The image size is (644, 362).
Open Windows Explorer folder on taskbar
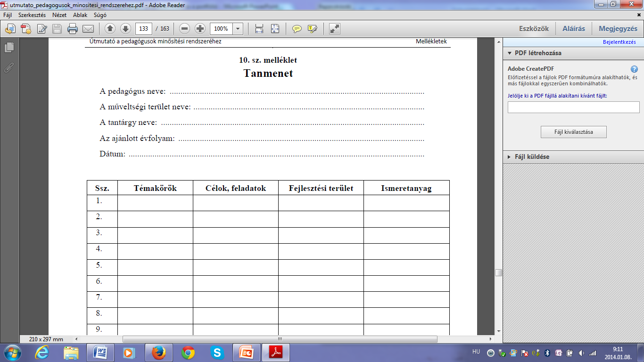pos(71,352)
